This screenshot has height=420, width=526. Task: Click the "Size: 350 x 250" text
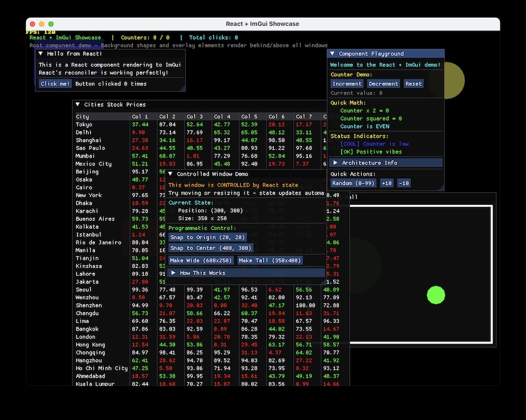click(202, 219)
